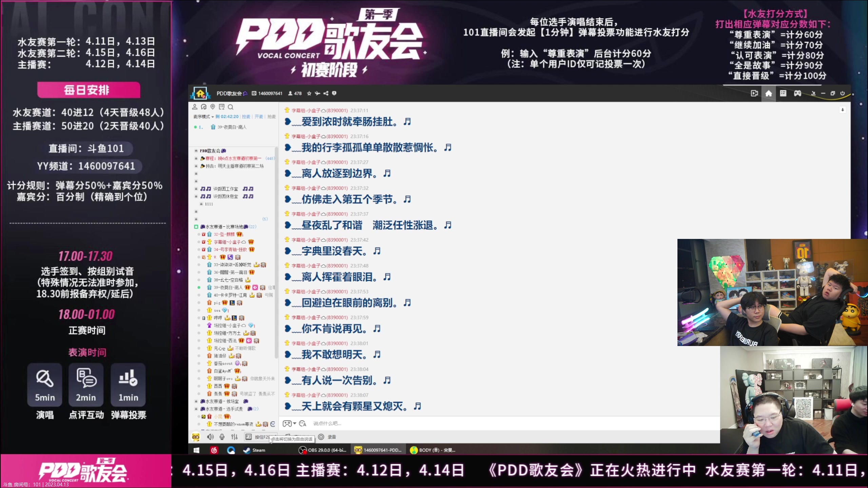Click the 控麦 link

(x=246, y=117)
